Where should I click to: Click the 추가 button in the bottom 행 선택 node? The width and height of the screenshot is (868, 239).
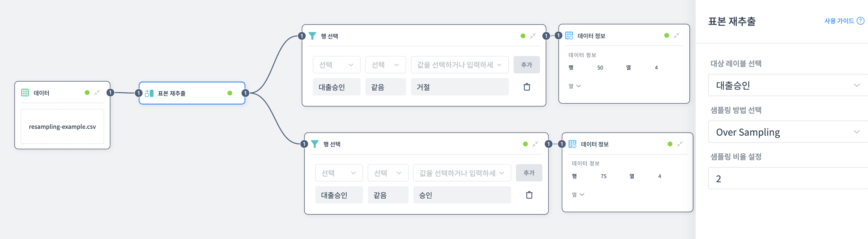(529, 173)
